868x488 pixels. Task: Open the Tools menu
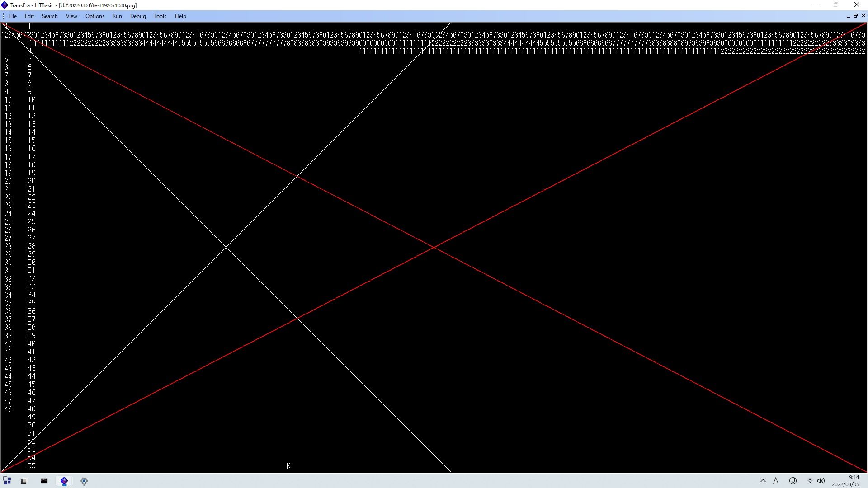coord(160,16)
